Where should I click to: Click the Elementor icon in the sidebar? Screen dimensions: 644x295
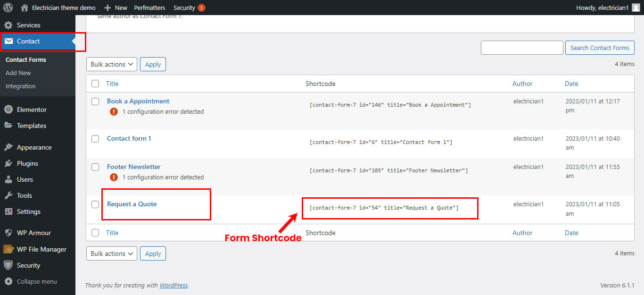tap(8, 110)
